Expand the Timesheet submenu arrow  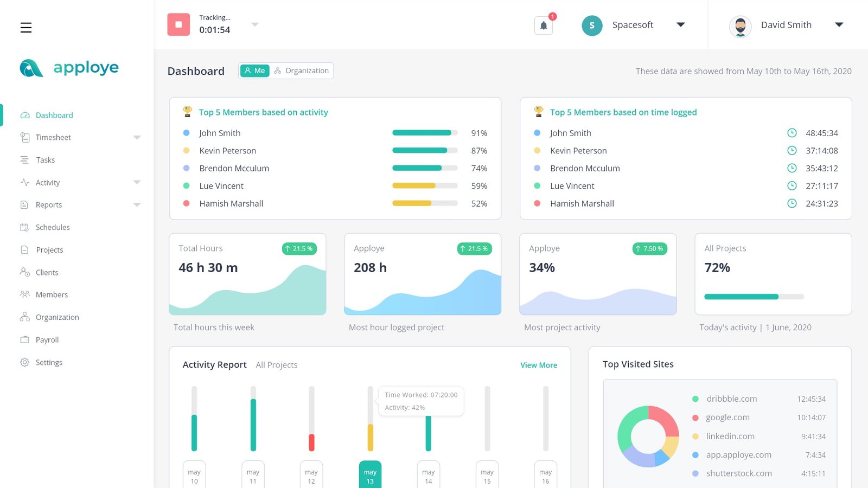coord(137,138)
